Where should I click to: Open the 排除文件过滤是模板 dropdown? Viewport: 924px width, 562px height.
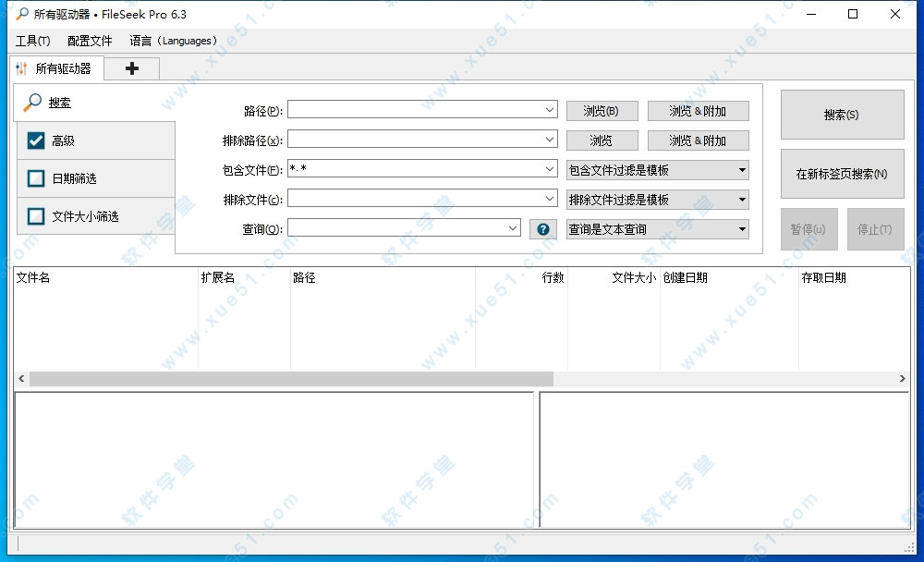657,199
